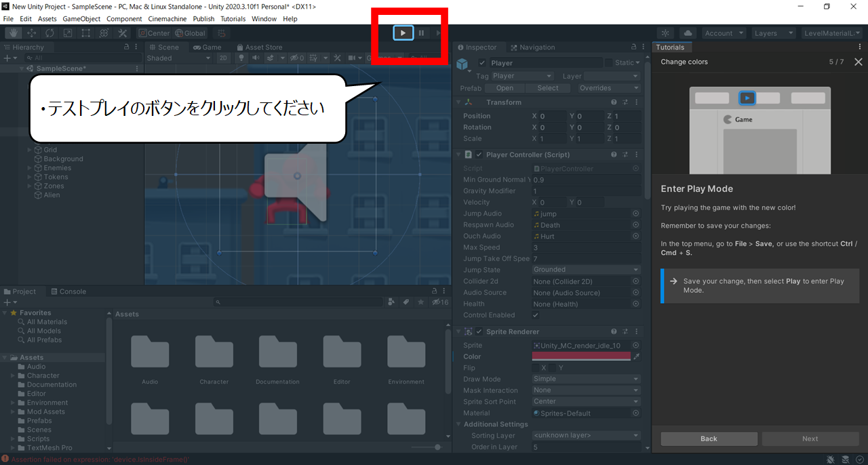Image resolution: width=868 pixels, height=465 pixels.
Task: Open the Cinemachine menu
Action: pos(167,18)
